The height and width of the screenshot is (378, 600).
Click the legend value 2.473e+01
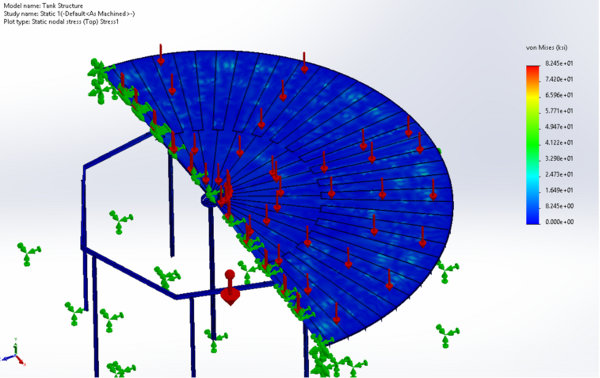(559, 174)
